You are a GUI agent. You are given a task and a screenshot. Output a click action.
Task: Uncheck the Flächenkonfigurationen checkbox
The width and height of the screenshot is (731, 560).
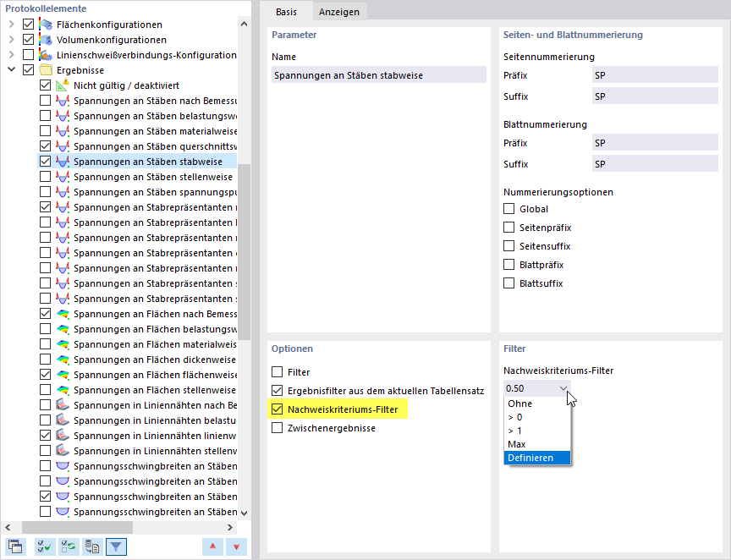click(x=29, y=25)
